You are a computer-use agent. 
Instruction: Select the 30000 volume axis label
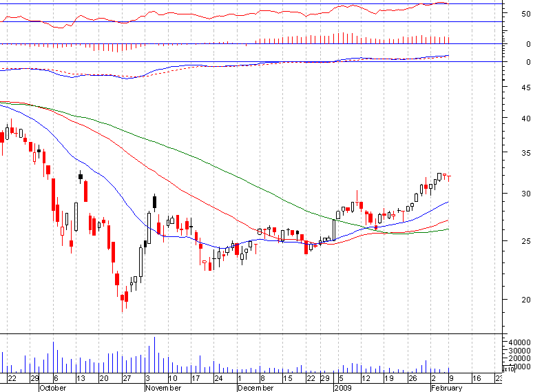click(x=519, y=351)
